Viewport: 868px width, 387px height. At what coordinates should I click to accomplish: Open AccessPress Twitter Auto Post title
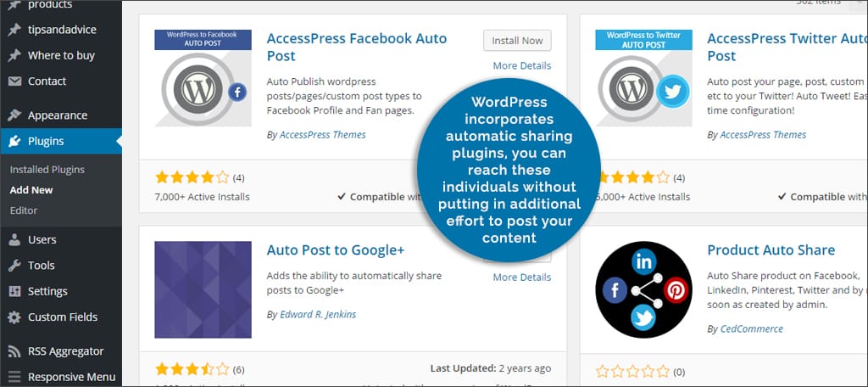click(x=787, y=48)
